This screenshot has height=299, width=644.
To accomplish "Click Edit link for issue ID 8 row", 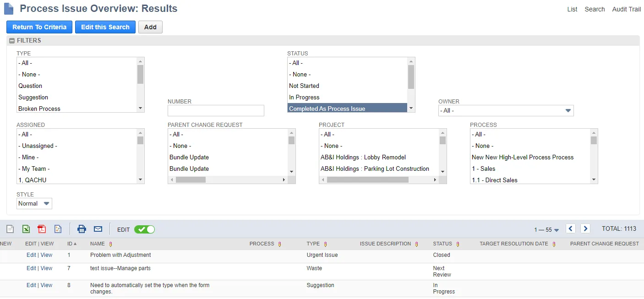I will [31, 285].
